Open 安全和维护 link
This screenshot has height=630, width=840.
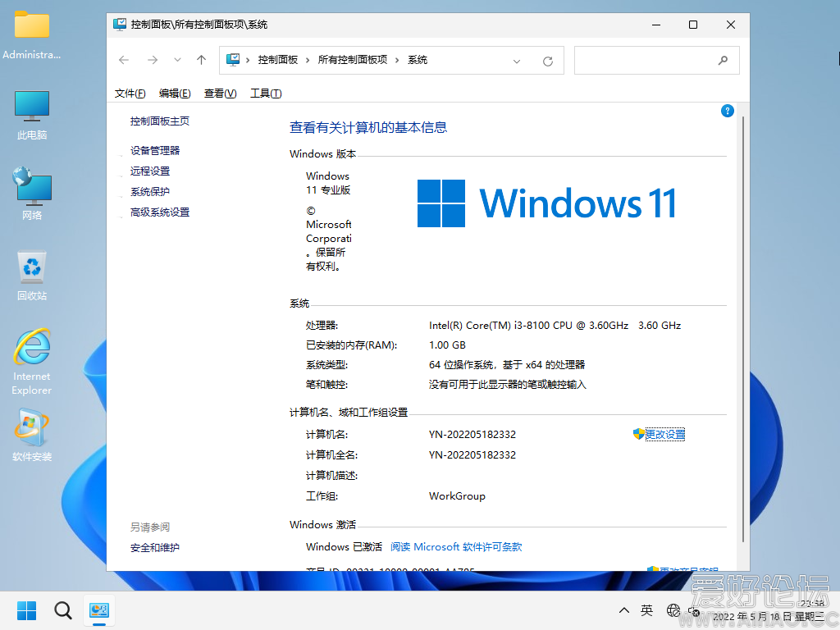[x=155, y=547]
